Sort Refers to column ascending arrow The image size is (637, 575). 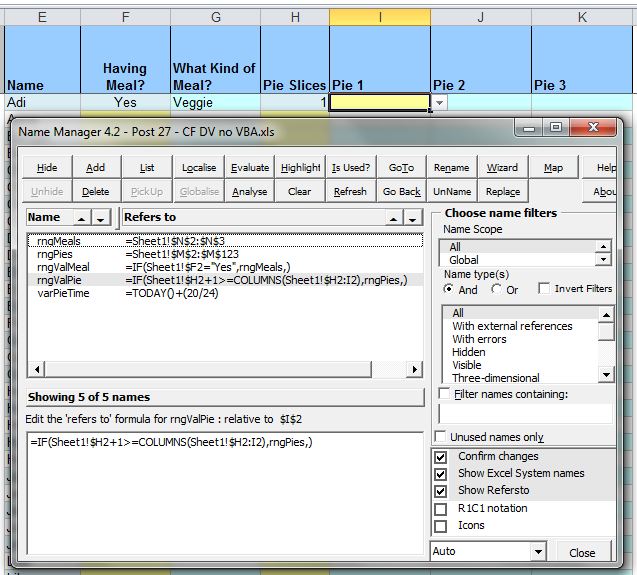click(x=393, y=218)
